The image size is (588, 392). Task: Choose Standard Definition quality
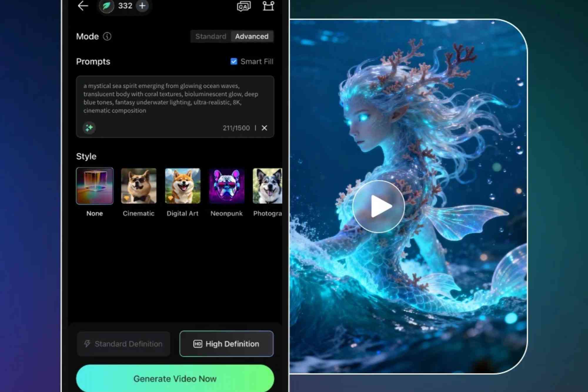coord(123,344)
